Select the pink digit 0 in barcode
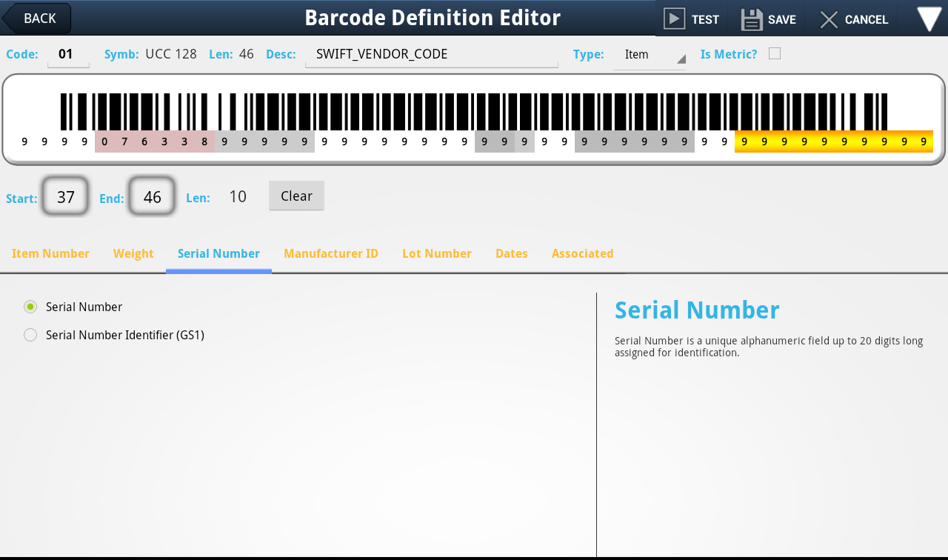 point(104,141)
